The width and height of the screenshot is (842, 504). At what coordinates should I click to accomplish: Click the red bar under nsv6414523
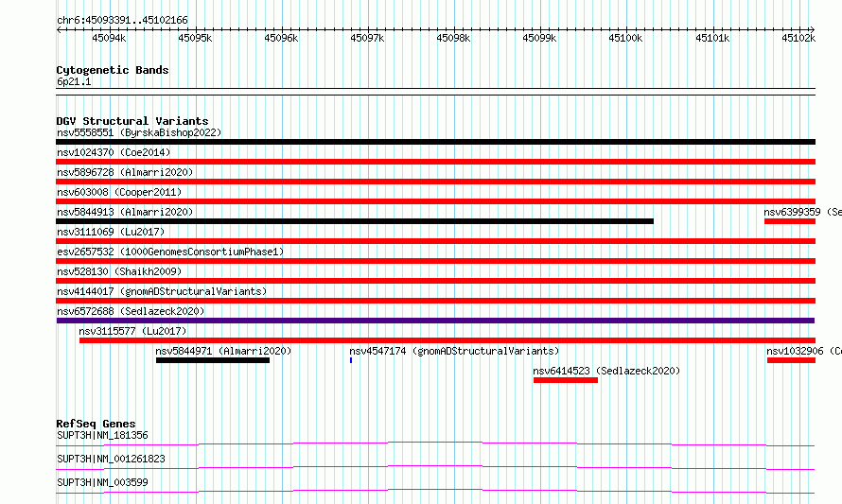566,380
